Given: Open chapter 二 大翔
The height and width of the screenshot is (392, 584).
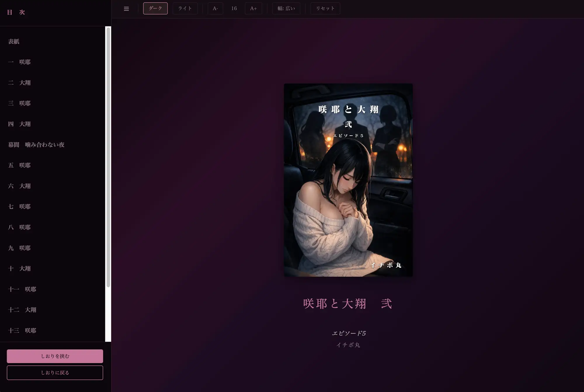Looking at the screenshot, I should (x=19, y=83).
